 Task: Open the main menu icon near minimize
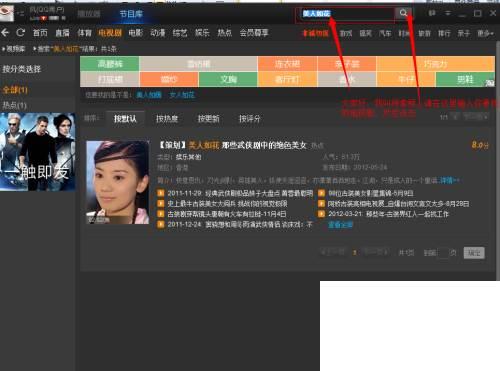448,13
